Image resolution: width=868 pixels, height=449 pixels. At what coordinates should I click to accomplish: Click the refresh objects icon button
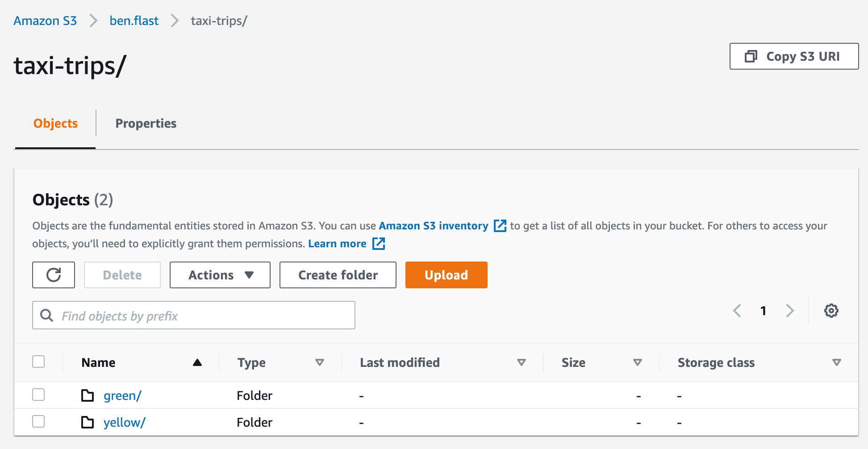click(54, 275)
